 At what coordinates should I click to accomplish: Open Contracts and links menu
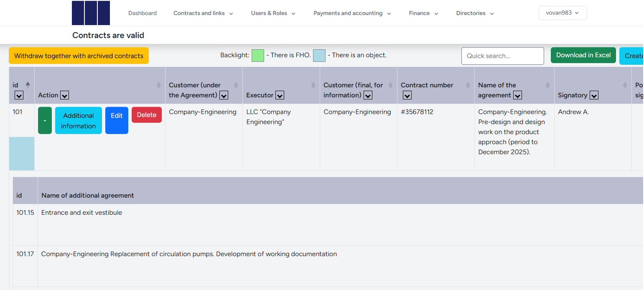[203, 13]
